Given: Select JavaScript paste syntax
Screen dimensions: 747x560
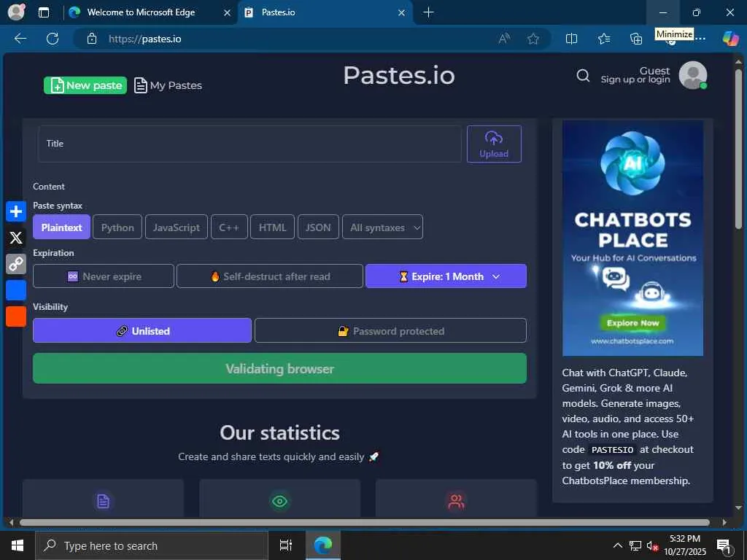Looking at the screenshot, I should pyautogui.click(x=177, y=227).
